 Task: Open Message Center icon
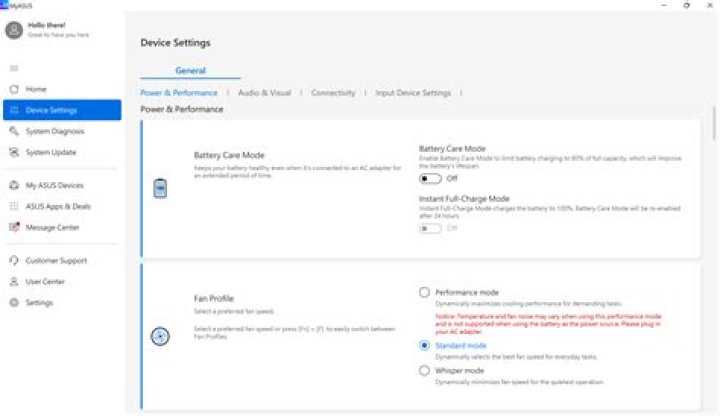tap(14, 227)
